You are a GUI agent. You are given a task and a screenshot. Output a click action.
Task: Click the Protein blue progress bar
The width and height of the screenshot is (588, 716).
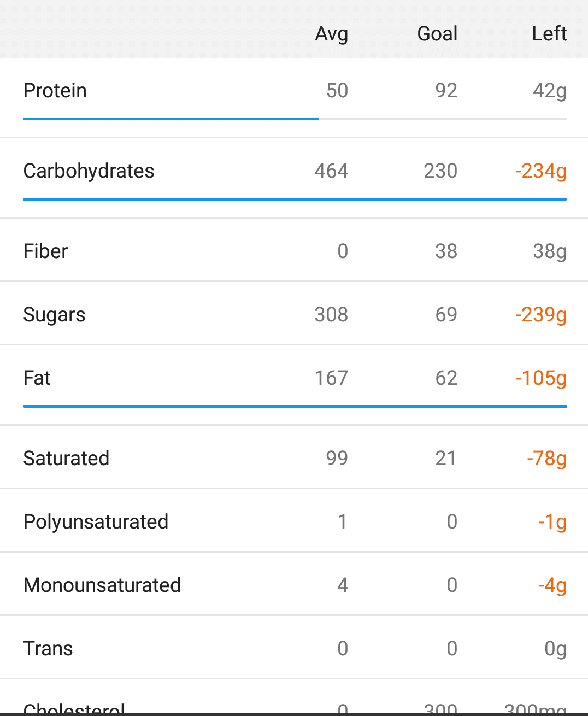(171, 119)
